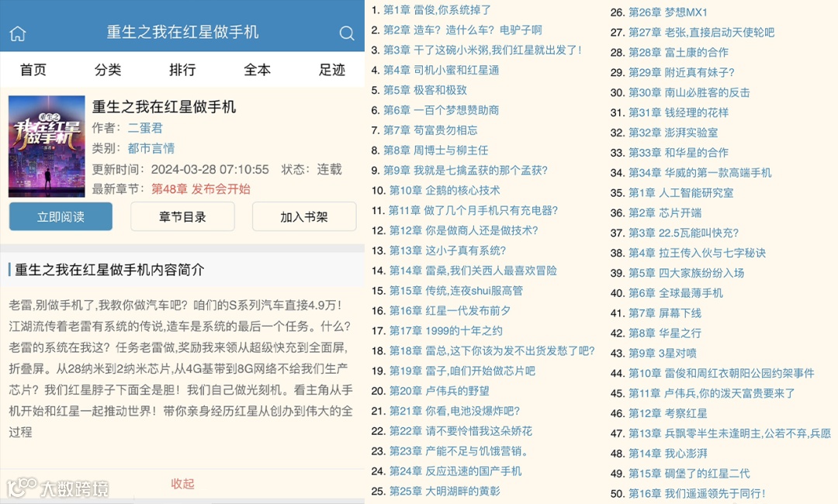Open 第14章 雷桑,我们关西人最喜欢冒险
The image size is (838, 504).
(473, 271)
